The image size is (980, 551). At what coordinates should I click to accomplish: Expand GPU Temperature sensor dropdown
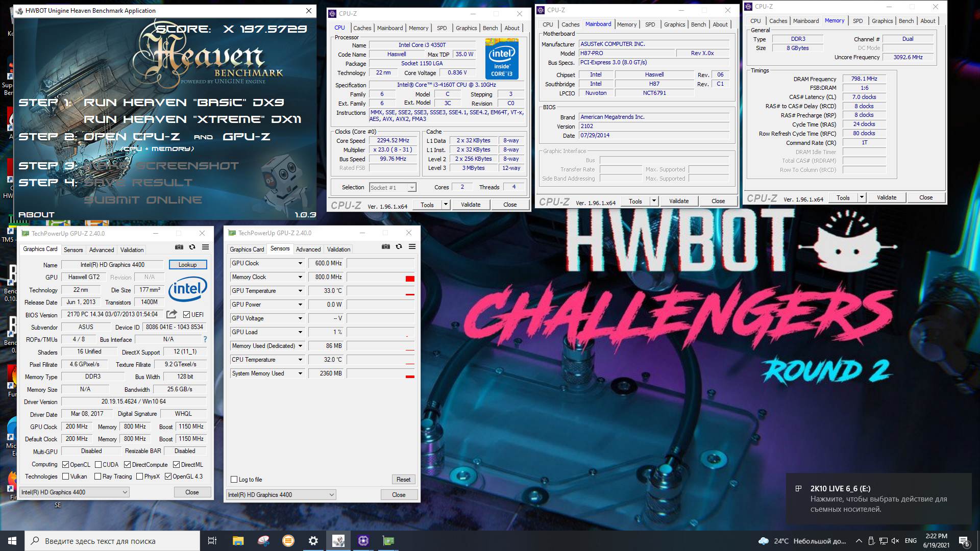300,291
